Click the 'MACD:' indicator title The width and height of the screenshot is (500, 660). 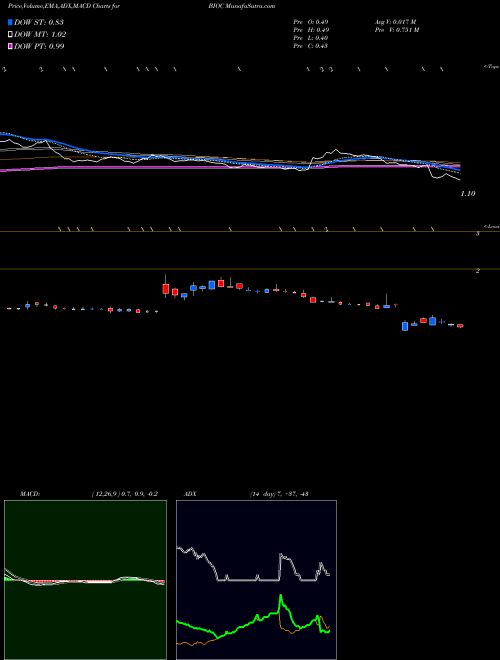pos(30,494)
